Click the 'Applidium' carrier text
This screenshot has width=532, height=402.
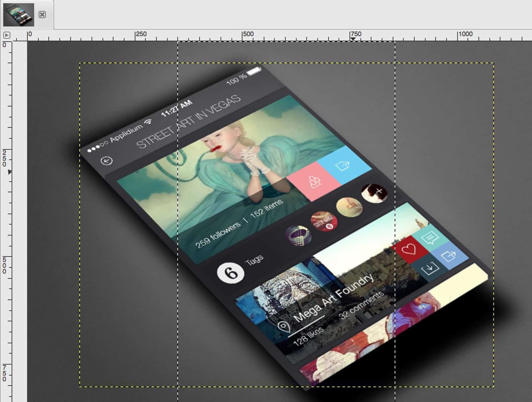(126, 134)
